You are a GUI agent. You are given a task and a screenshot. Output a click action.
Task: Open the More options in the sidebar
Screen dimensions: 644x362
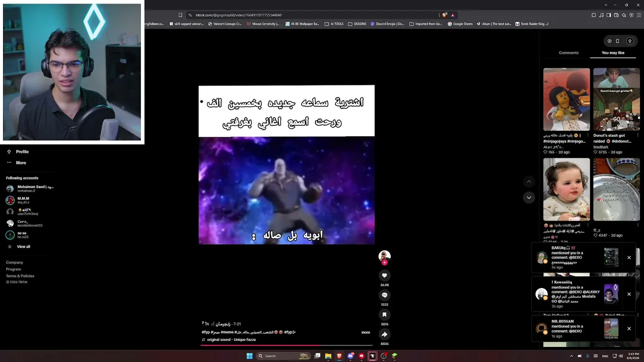[x=16, y=163]
